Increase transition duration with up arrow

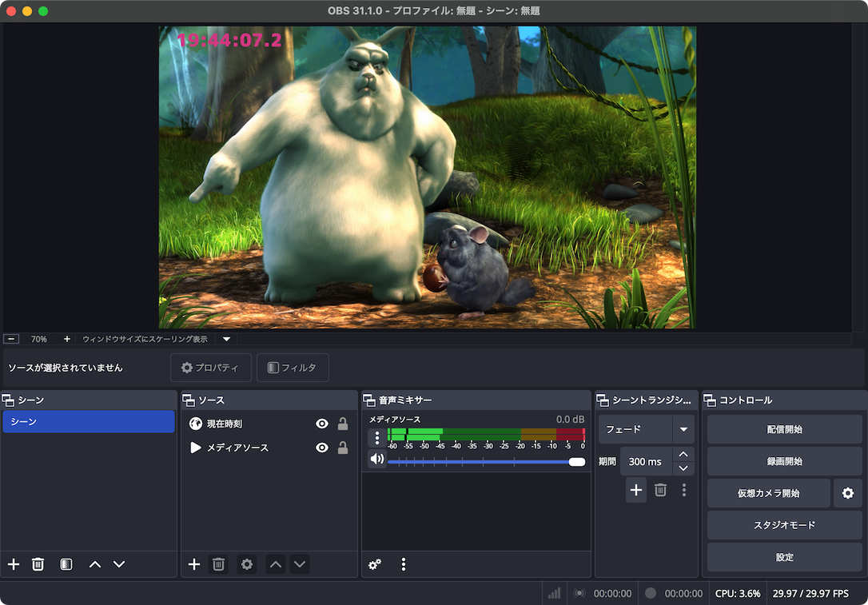tap(683, 454)
